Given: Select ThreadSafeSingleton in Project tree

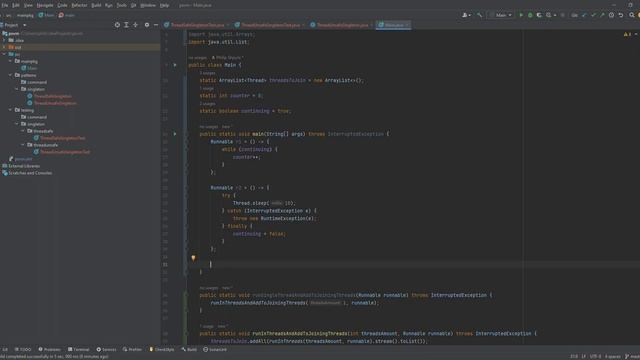Looking at the screenshot, I should tap(49, 96).
